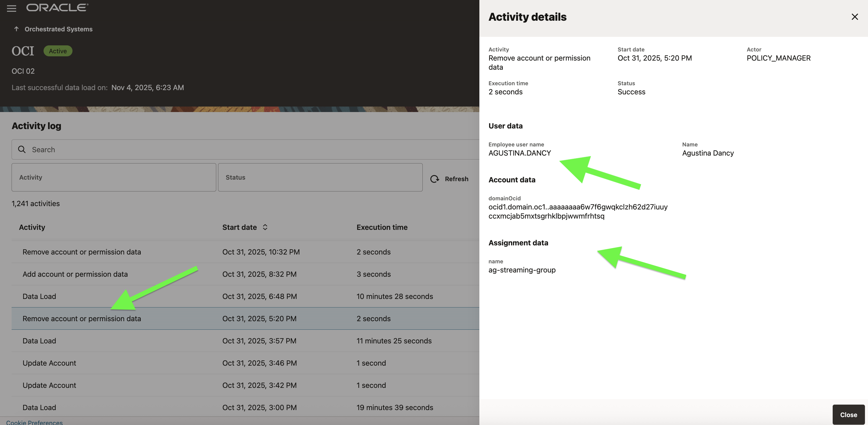The height and width of the screenshot is (425, 868).
Task: Click the Refresh circular arrow icon
Action: pyautogui.click(x=435, y=179)
